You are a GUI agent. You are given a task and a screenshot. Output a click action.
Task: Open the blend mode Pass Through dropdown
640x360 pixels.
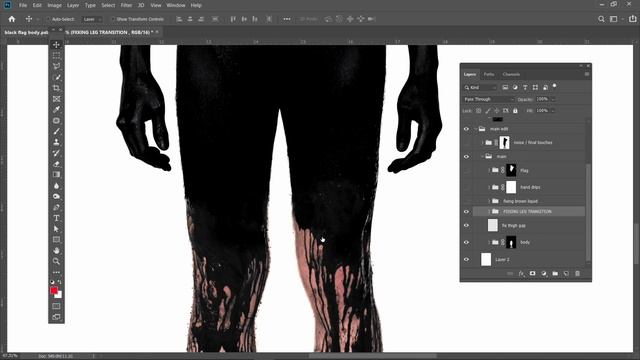tap(489, 99)
